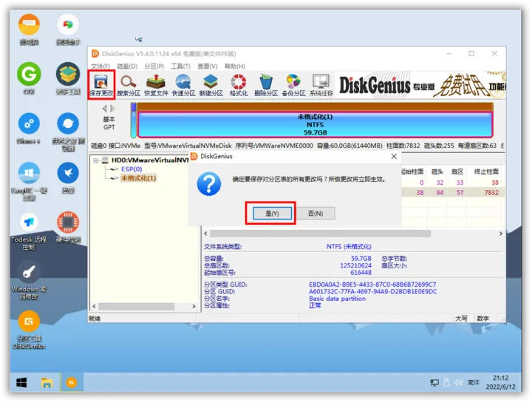Select the HD0:VMwareVirtualNVMe disk entry
This screenshot has height=402, width=532.
point(150,160)
